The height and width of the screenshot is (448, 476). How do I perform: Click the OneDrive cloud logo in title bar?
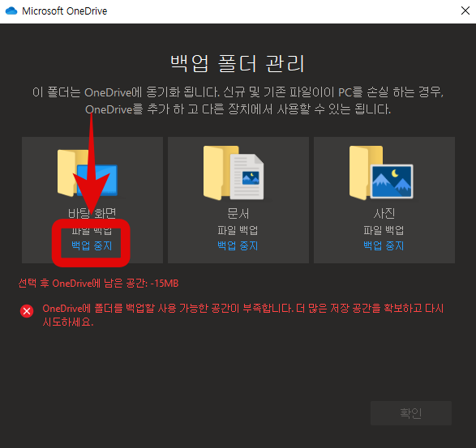coord(11,11)
